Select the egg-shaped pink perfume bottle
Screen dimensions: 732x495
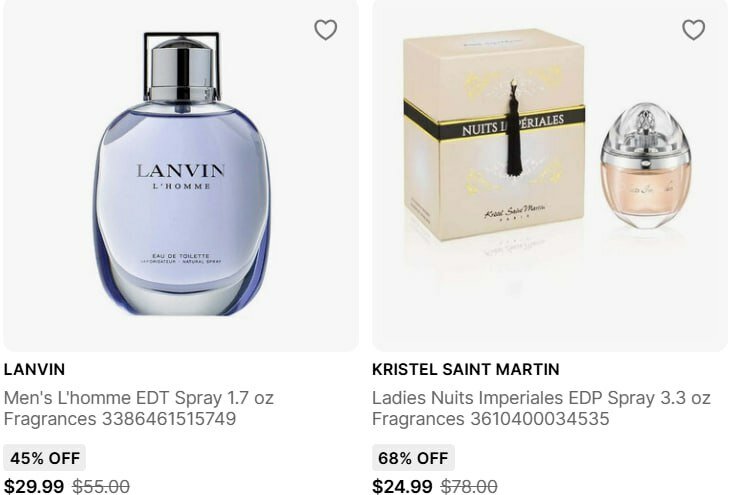tap(645, 166)
